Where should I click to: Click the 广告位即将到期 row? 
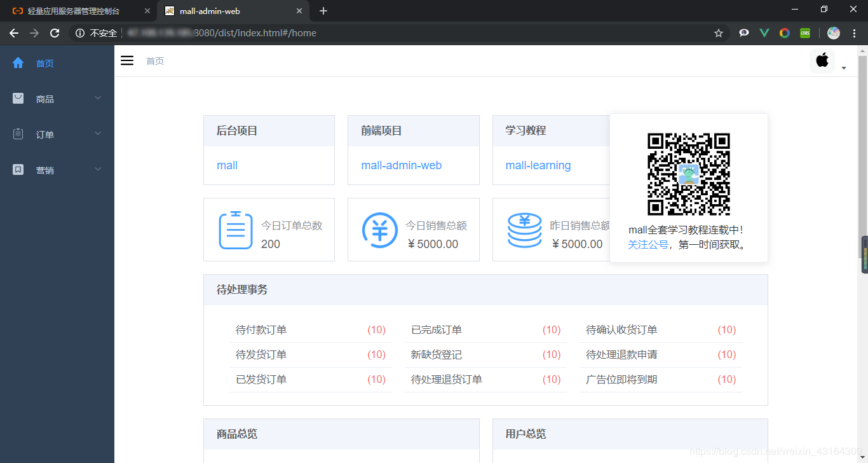coord(661,380)
